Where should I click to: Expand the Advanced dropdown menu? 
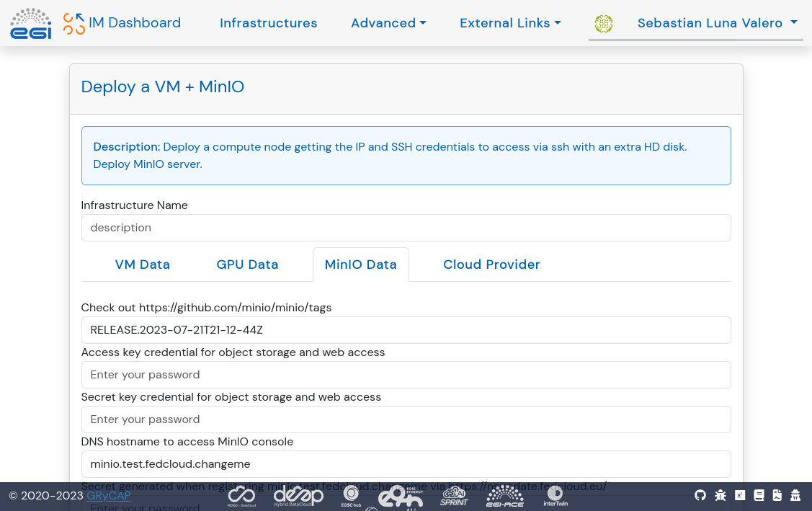388,23
